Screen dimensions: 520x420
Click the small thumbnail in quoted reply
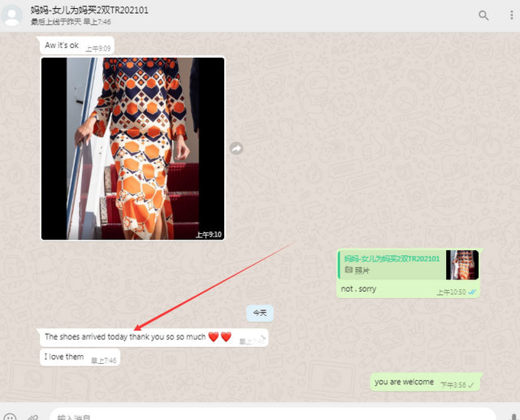coord(462,265)
